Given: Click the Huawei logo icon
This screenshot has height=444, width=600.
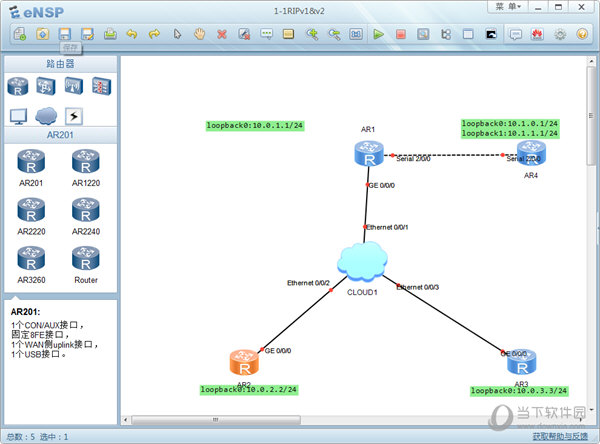Looking at the screenshot, I should [537, 34].
